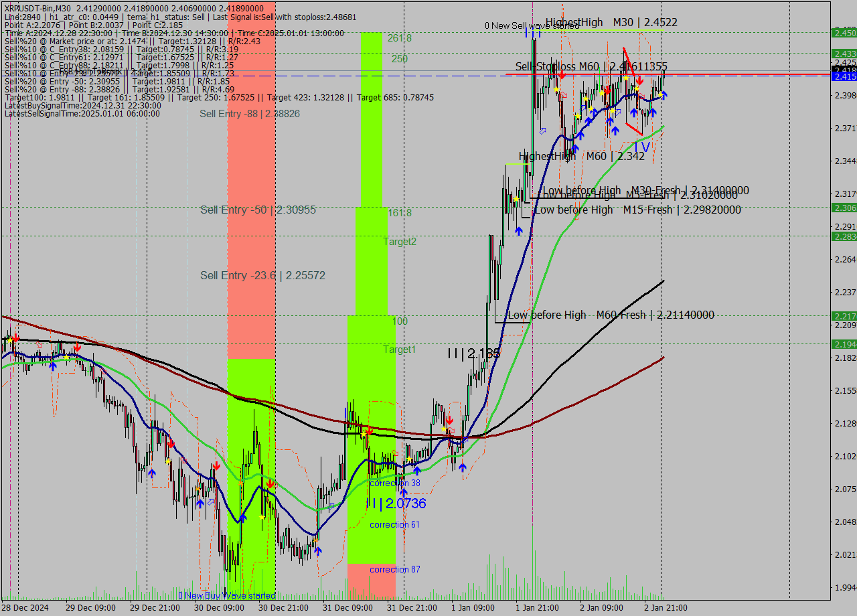
Task: Click the blue 'I V' wave label
Action: 642,146
